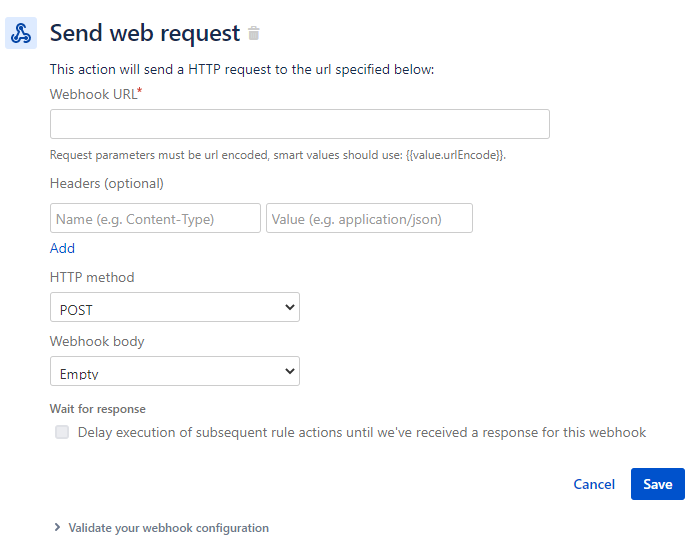Click the Send web request heading

[145, 33]
